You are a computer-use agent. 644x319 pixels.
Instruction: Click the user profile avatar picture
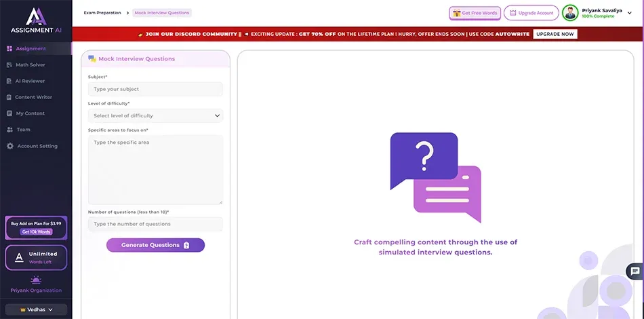click(570, 13)
